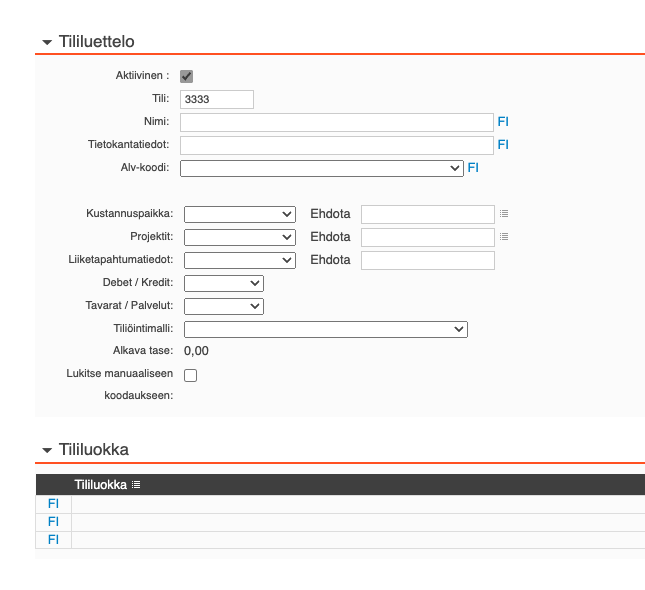Click first FI link in Tililuokka table

(x=53, y=504)
